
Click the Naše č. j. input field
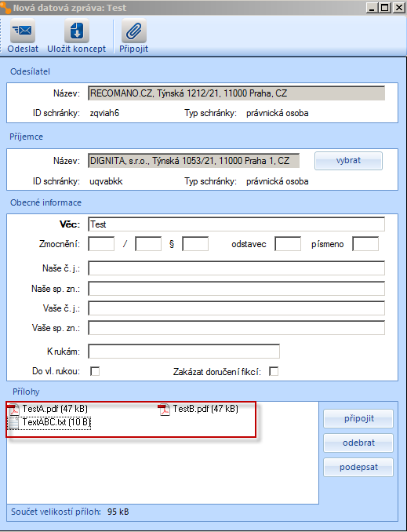tap(236, 268)
